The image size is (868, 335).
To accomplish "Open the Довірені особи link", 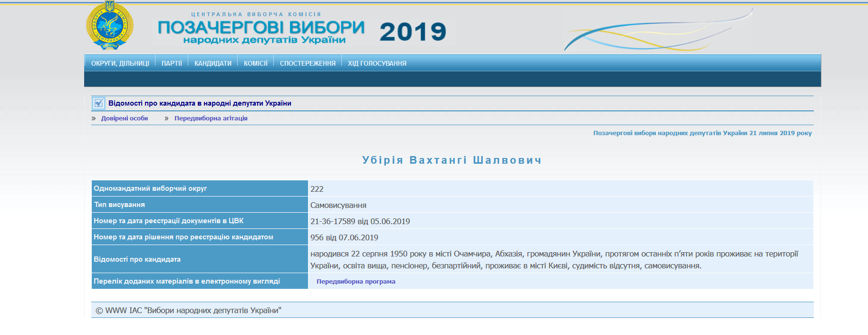I will tap(125, 118).
